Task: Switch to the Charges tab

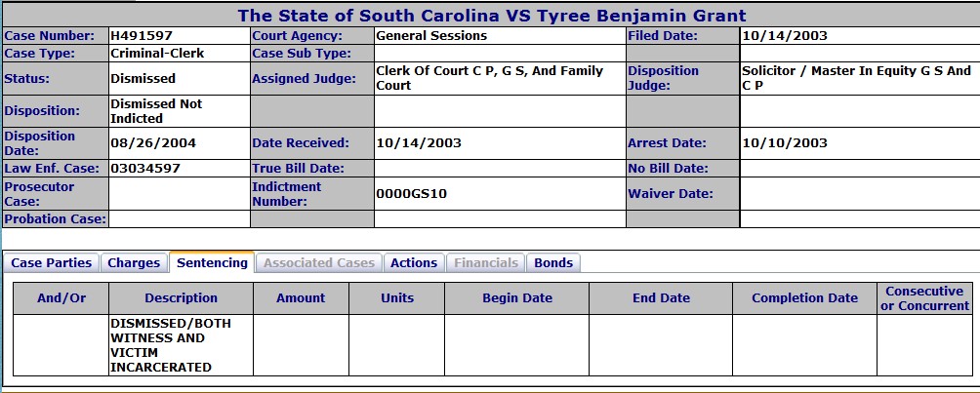Action: click(x=134, y=262)
